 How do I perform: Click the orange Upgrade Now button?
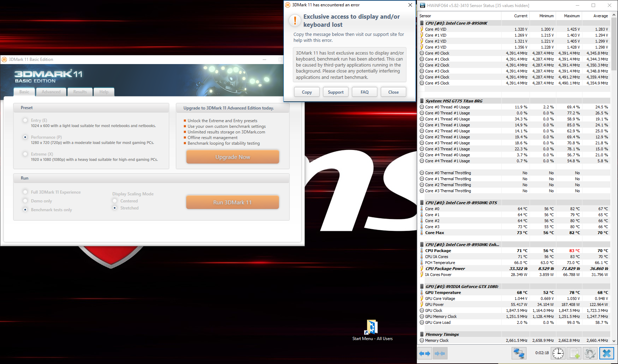(233, 157)
